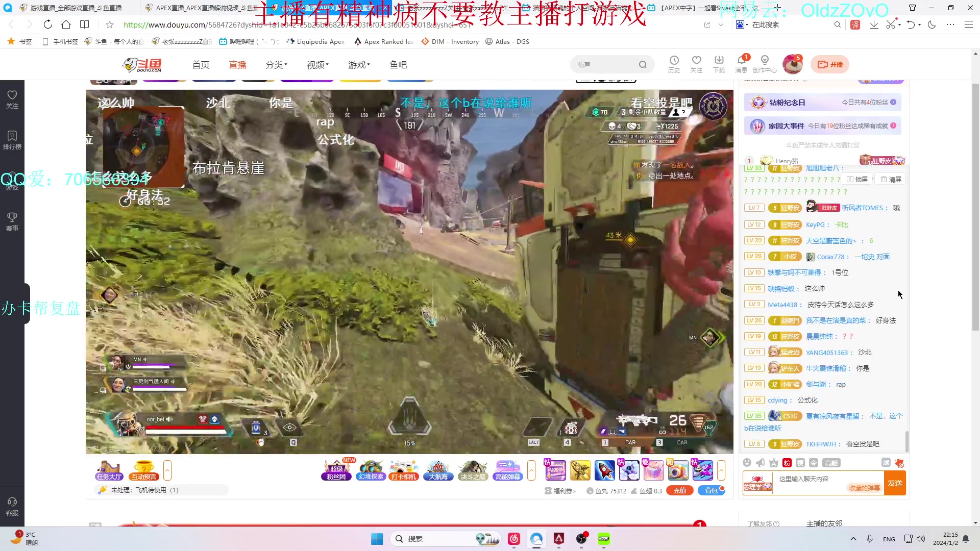Expand the arrow beside 高能弹幕
Screen dimensions: 980x551
tap(531, 470)
